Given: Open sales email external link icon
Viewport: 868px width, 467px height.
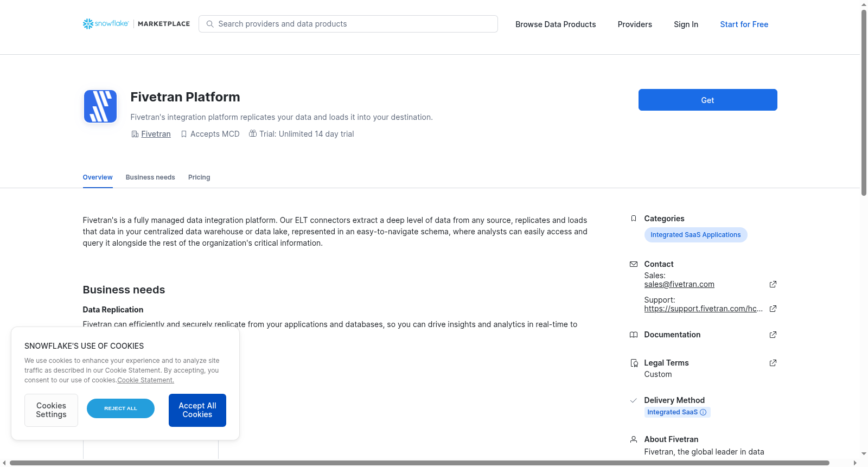Looking at the screenshot, I should pos(773,284).
